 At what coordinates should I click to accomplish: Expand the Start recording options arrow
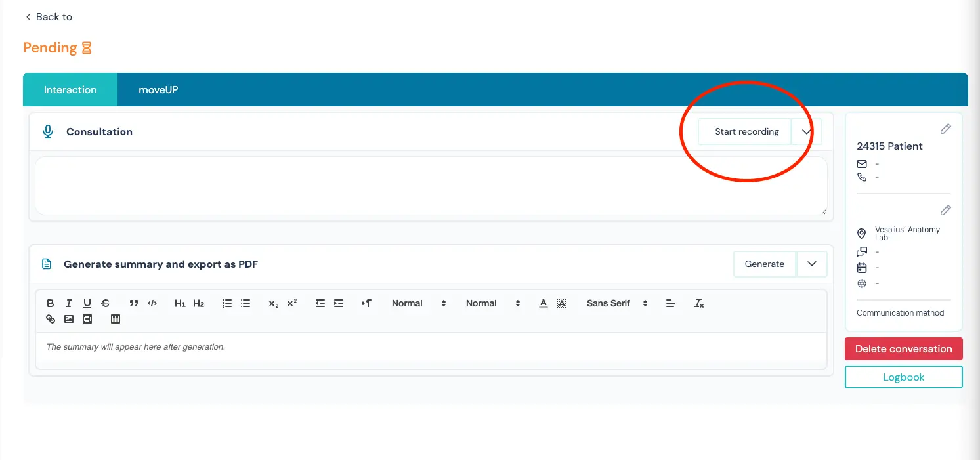(x=807, y=131)
